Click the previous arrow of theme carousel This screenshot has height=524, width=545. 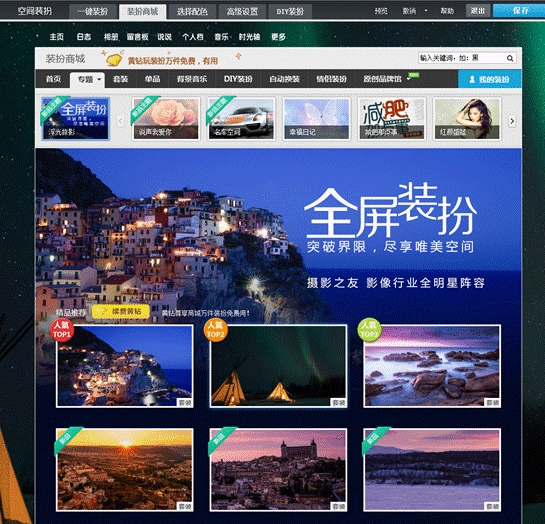120,121
